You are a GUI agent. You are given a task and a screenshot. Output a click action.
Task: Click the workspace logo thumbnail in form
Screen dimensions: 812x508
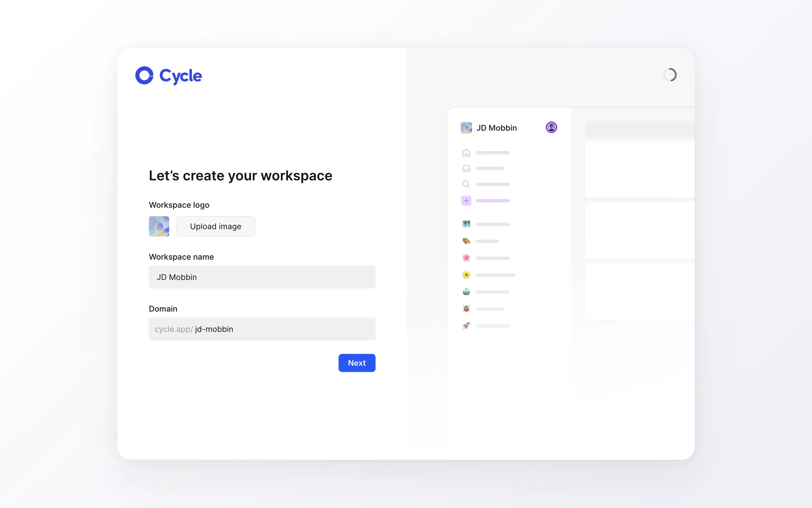tap(159, 226)
